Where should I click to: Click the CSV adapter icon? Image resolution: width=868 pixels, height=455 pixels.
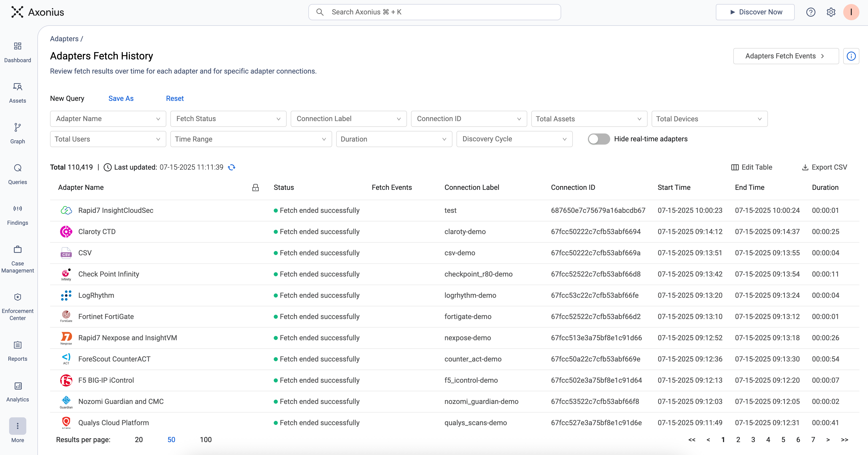pyautogui.click(x=66, y=253)
